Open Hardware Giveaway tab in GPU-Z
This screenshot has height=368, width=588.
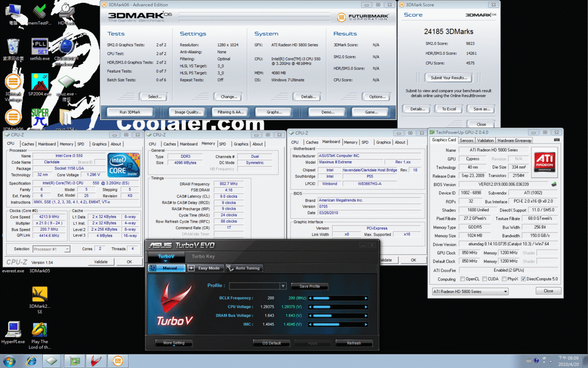tap(514, 140)
